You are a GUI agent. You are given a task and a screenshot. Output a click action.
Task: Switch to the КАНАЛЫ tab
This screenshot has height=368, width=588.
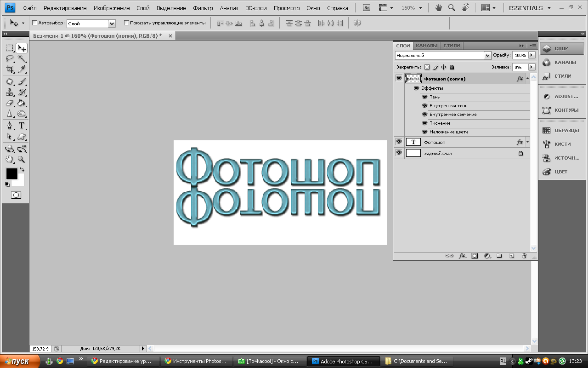[x=426, y=46]
